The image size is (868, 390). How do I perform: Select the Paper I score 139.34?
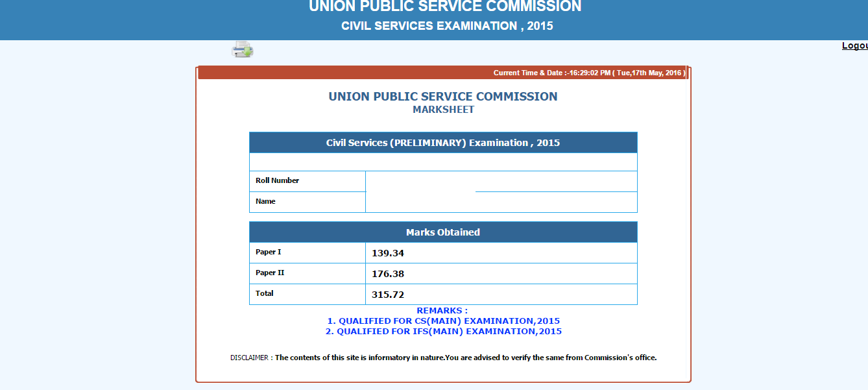click(x=388, y=253)
